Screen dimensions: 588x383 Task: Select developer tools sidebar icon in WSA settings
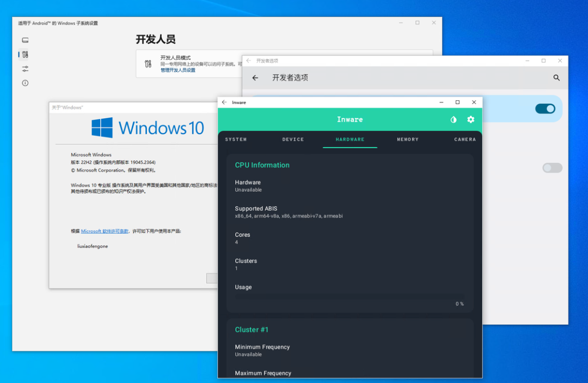[x=25, y=54]
